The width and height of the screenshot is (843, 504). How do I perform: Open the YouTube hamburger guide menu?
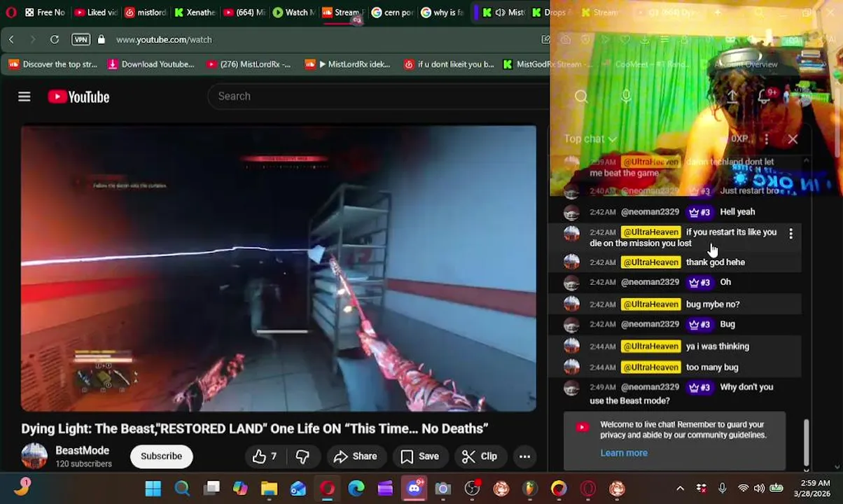[x=25, y=97]
